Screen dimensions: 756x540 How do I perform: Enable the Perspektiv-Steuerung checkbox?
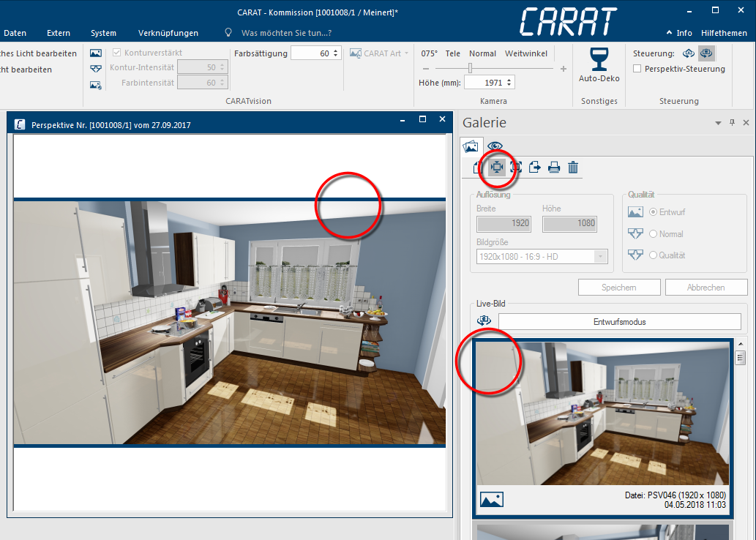click(x=637, y=69)
